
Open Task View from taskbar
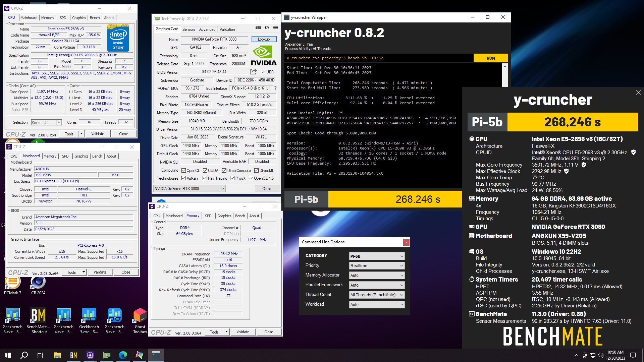tap(40, 355)
